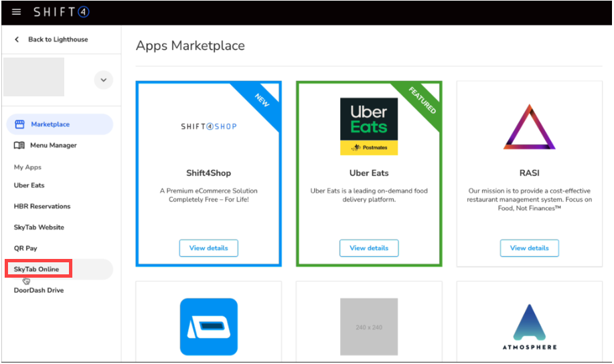Viewport: 614px width, 364px height.
Task: Click the Uber Eats Postmates logo
Action: [x=369, y=126]
